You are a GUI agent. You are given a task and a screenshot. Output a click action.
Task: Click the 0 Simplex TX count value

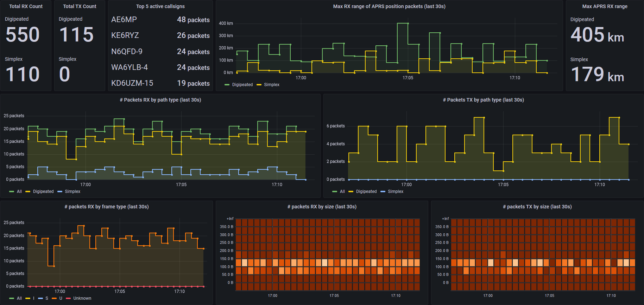coord(64,74)
